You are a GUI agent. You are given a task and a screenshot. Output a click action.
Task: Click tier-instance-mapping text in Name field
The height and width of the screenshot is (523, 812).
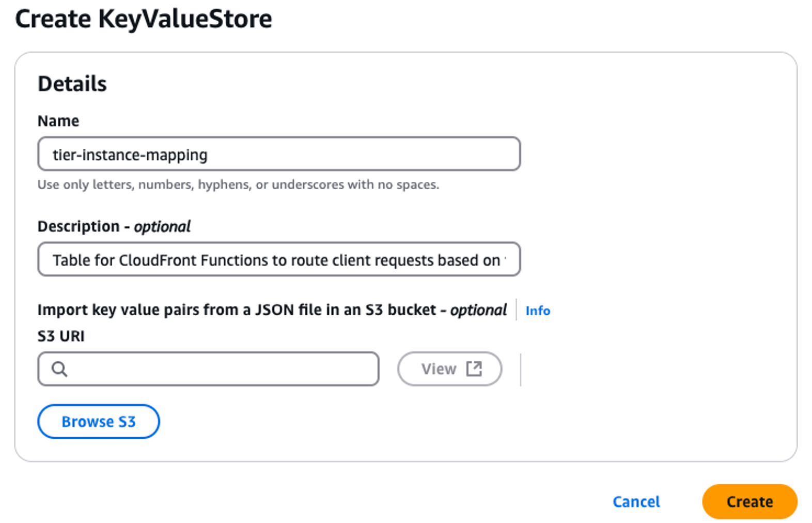(x=130, y=154)
